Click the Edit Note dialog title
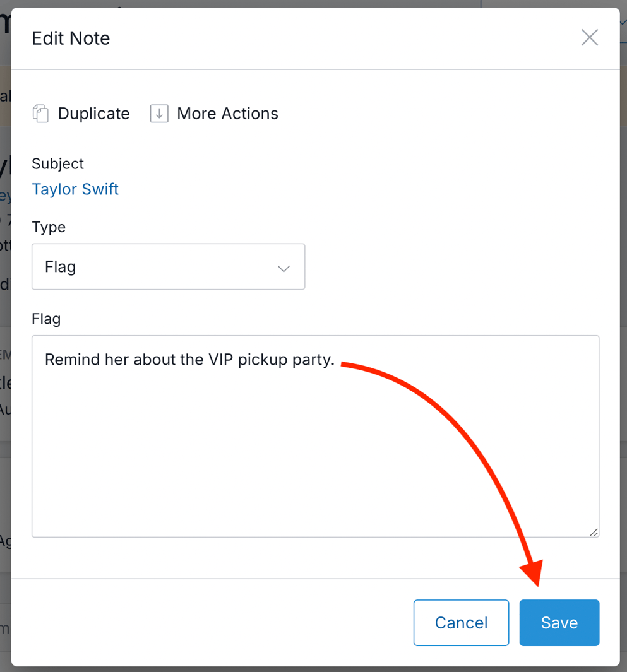627x672 pixels. [x=71, y=38]
